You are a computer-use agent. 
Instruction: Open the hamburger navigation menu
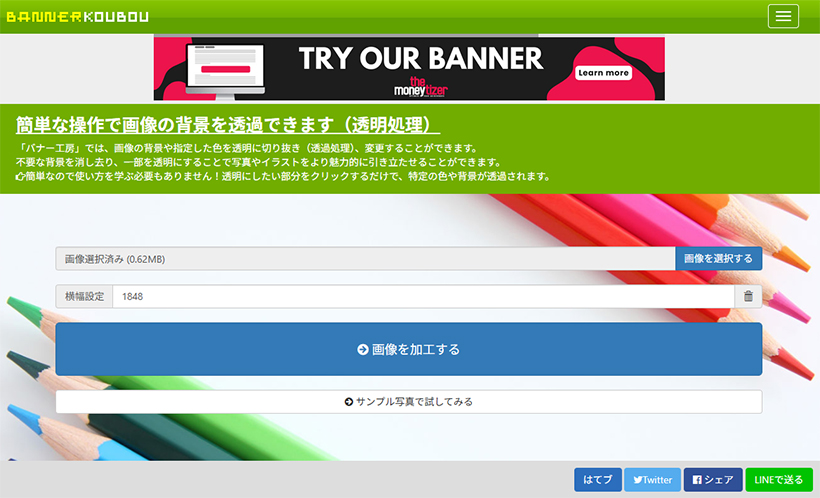point(783,16)
